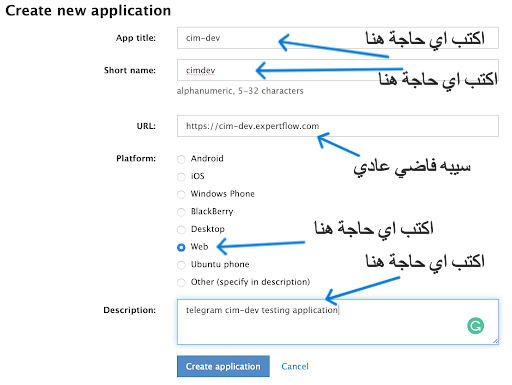512x385 pixels.
Task: Click inside the Description text area
Action: pos(338,322)
